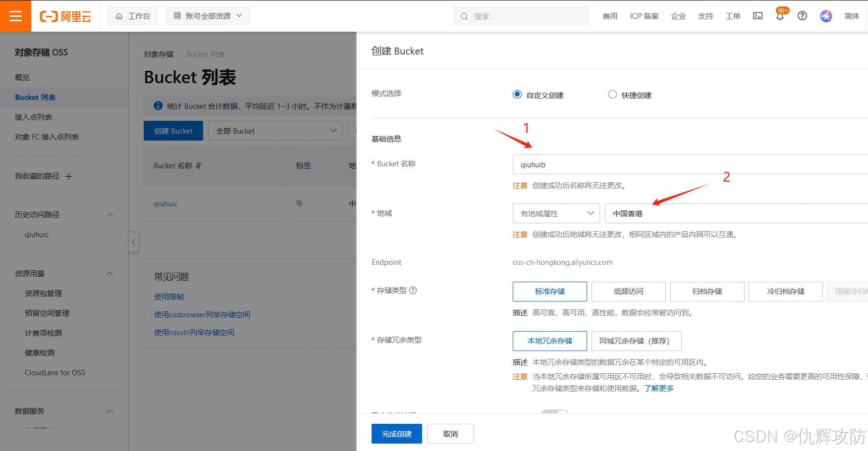Screen dimensions: 868x451
Task: Open account resources dropdown
Action: (208, 16)
